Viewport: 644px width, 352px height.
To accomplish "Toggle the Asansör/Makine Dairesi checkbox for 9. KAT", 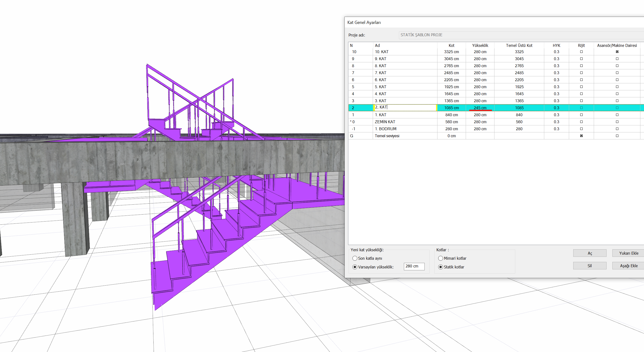I will tap(617, 59).
